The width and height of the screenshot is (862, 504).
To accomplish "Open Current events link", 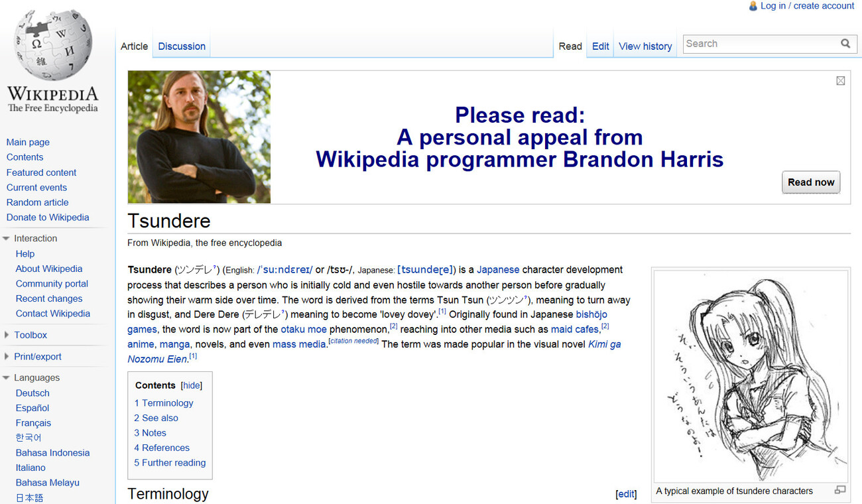I will tap(36, 188).
